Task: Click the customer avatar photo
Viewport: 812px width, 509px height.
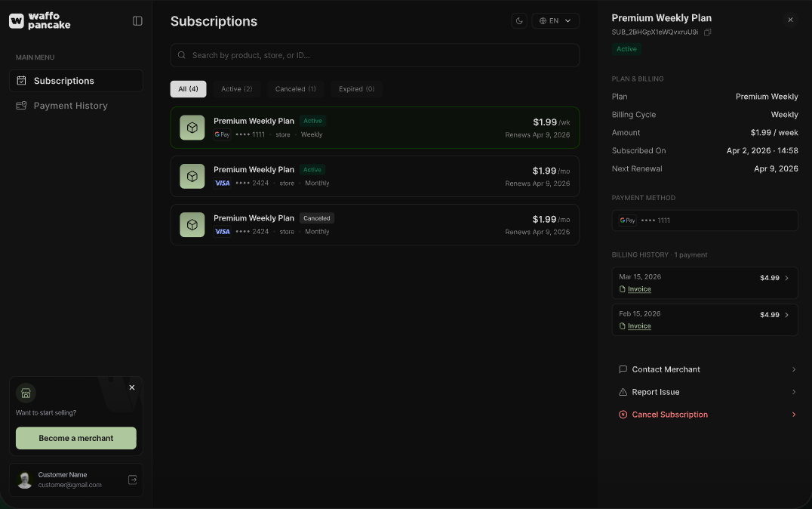Action: 25,480
